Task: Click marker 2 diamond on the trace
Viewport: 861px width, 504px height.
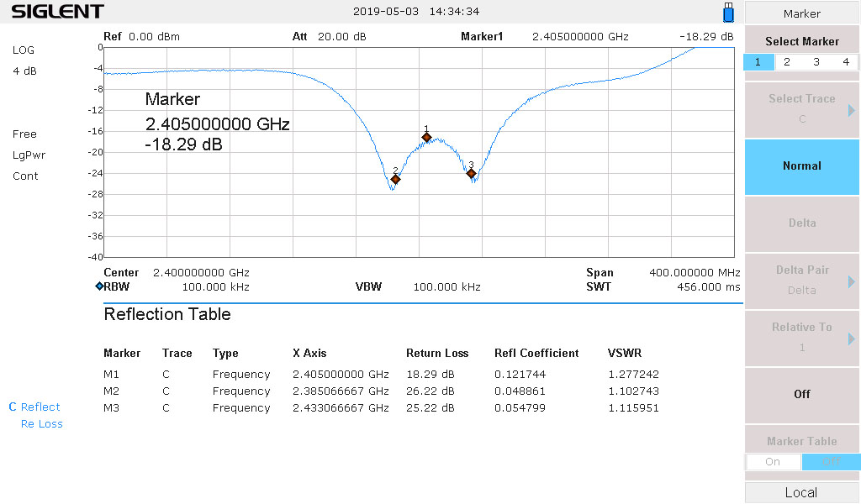Action: pos(395,179)
